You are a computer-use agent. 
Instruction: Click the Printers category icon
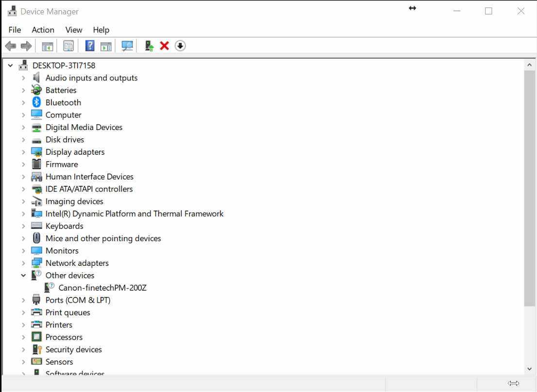[x=36, y=324]
